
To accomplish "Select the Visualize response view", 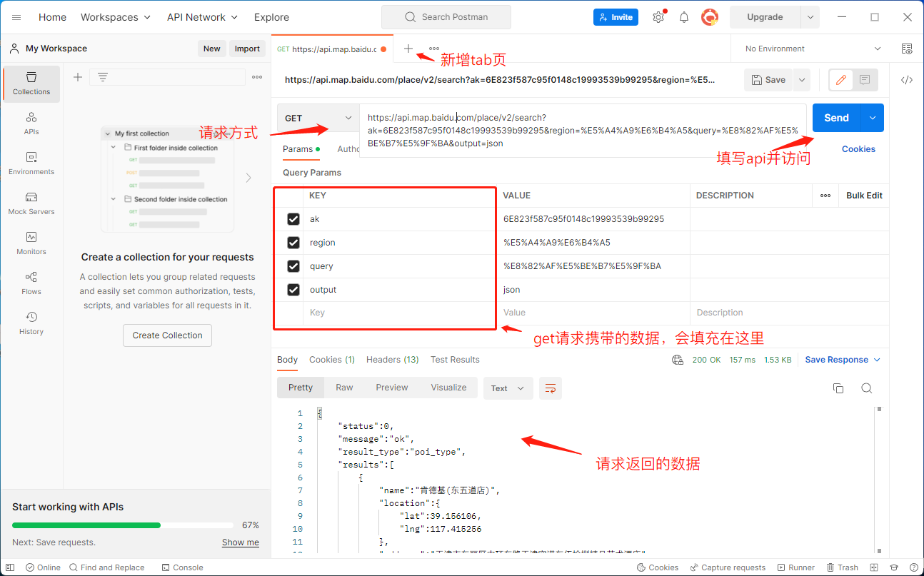I will (x=448, y=388).
